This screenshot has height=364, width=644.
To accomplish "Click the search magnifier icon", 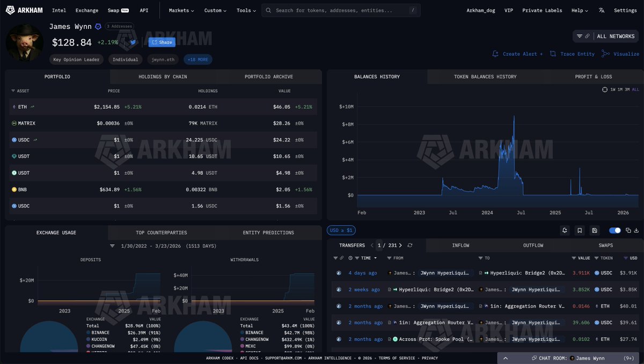I will coord(268,10).
